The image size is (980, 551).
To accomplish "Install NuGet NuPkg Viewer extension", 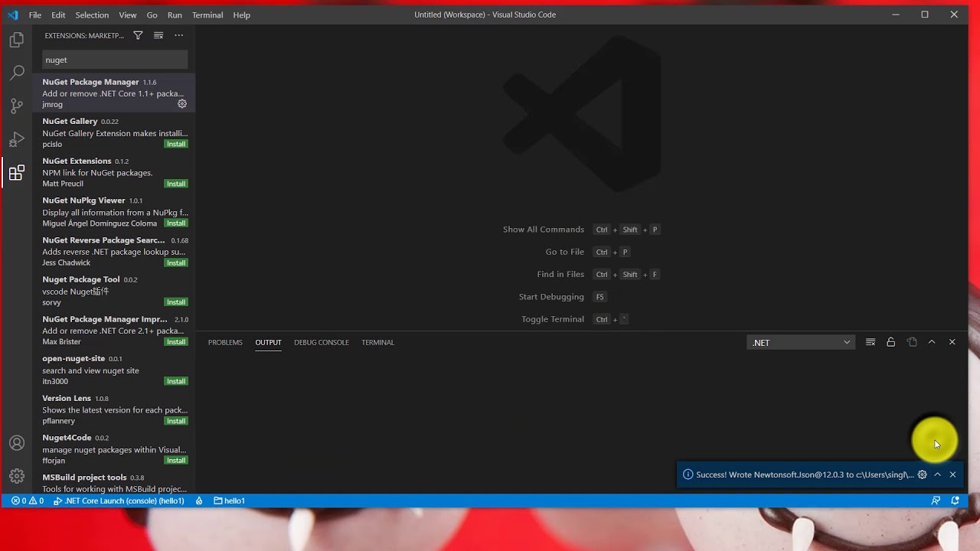I will click(176, 223).
